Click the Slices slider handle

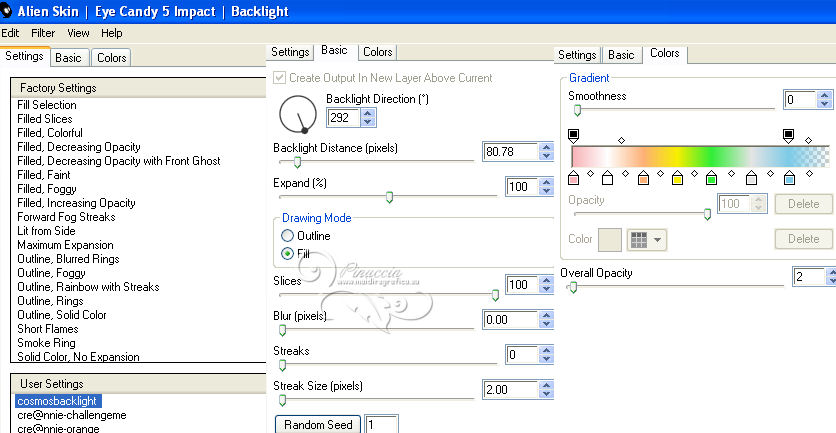(x=495, y=295)
